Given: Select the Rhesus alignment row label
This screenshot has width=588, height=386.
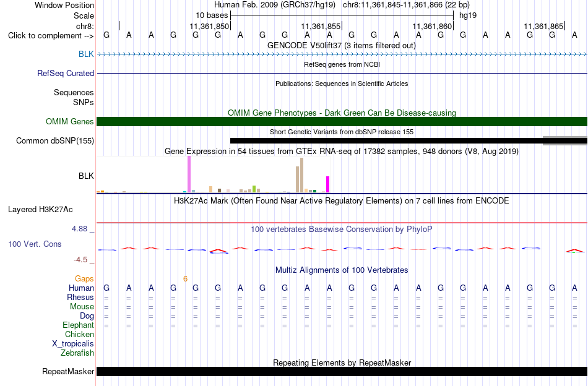Looking at the screenshot, I should tap(80, 297).
